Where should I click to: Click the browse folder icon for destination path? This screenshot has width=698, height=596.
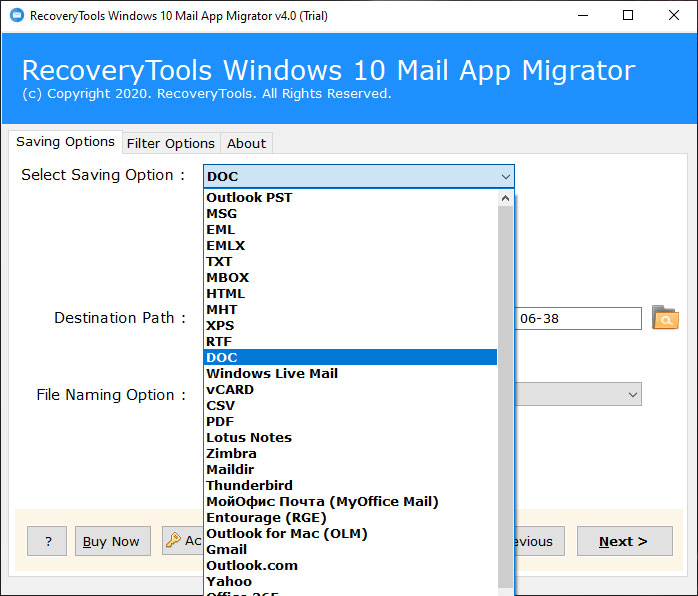coord(665,317)
